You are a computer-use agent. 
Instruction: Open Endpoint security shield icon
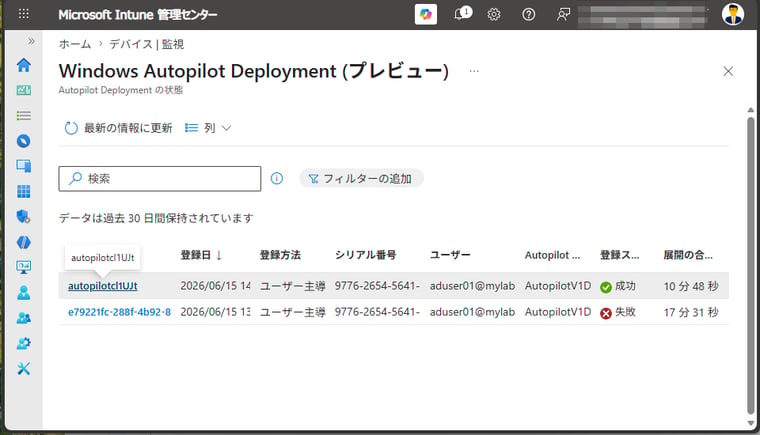pyautogui.click(x=23, y=216)
